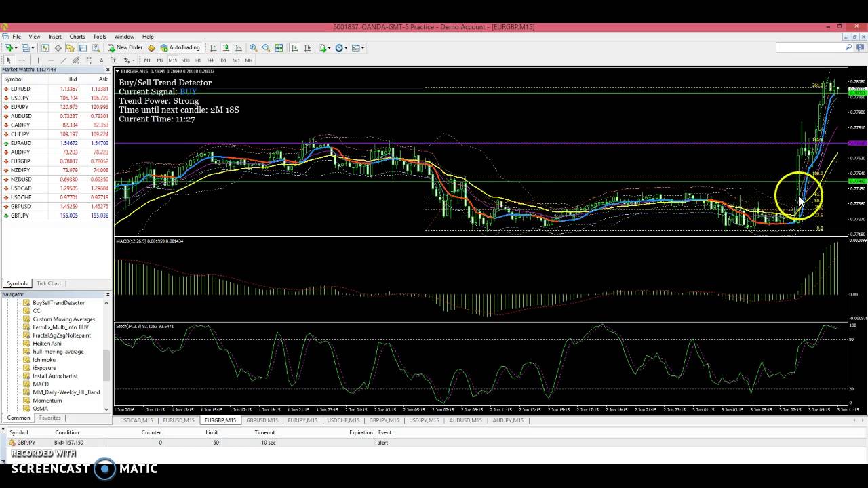868x488 pixels.
Task: Click the New Order button
Action: click(125, 48)
